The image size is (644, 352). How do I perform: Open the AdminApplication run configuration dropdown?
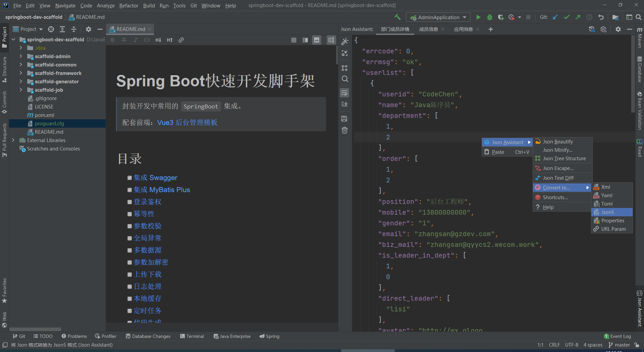[438, 17]
